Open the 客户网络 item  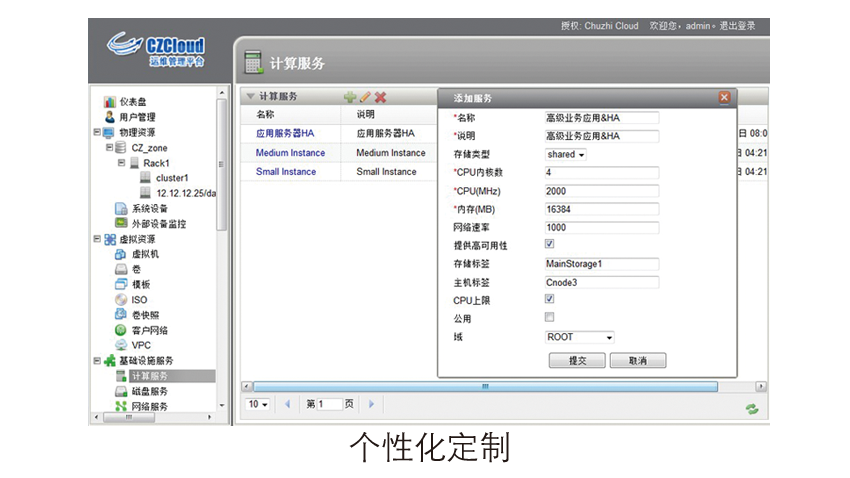pos(150,330)
